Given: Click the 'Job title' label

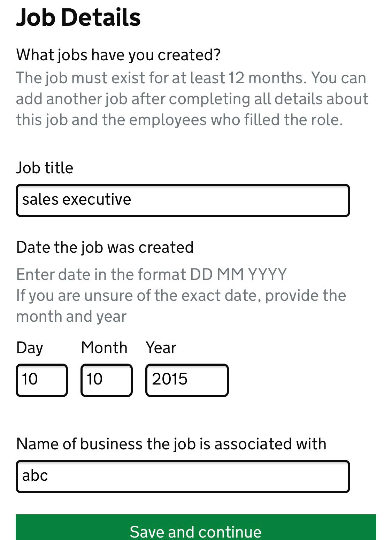Looking at the screenshot, I should click(x=45, y=168).
